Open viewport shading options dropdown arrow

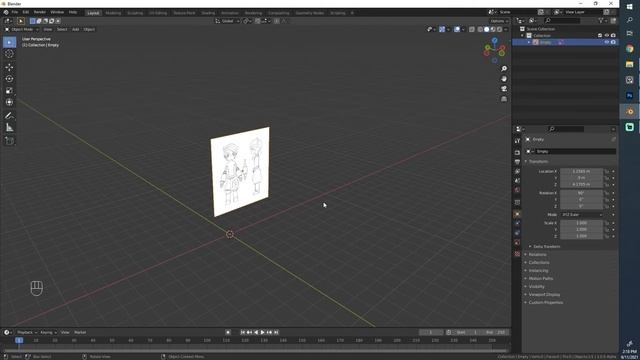click(506, 29)
